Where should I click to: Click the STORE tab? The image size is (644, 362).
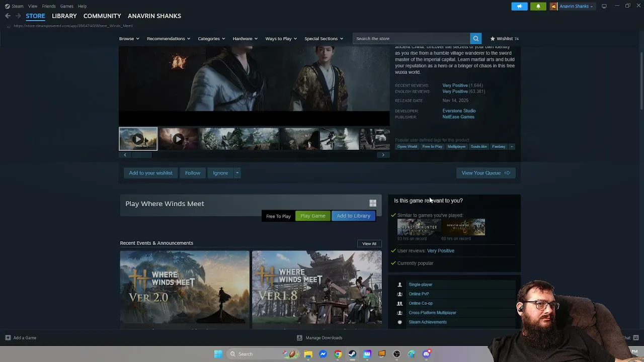point(35,16)
